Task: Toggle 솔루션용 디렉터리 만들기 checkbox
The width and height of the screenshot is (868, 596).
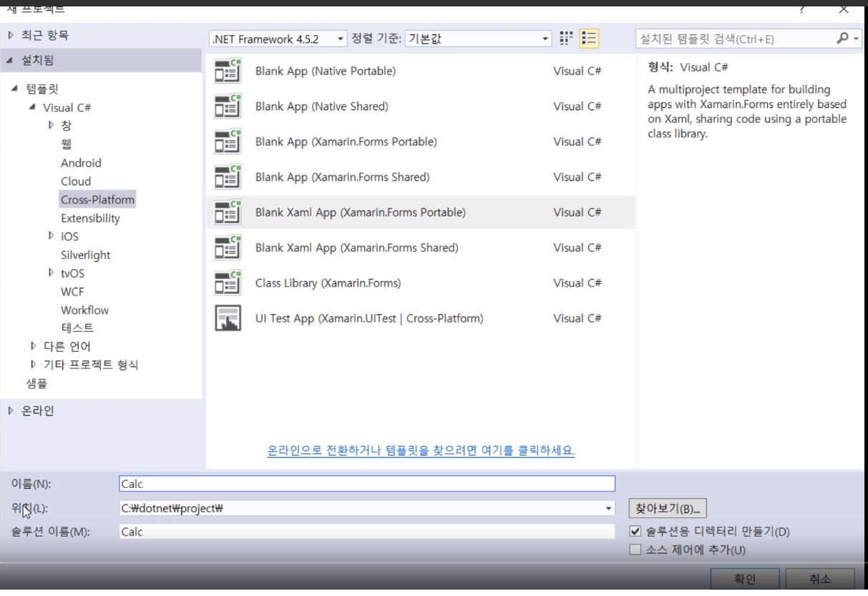Action: pyautogui.click(x=635, y=532)
